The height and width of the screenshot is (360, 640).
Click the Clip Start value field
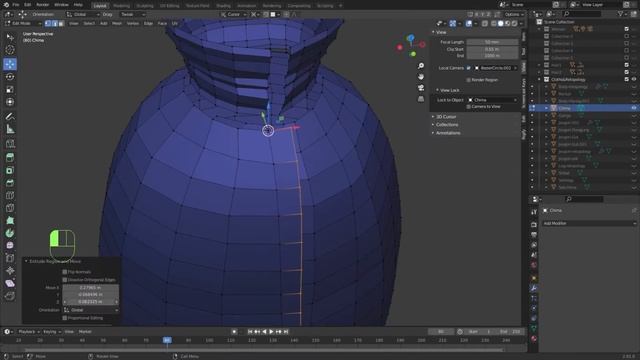[x=492, y=49]
